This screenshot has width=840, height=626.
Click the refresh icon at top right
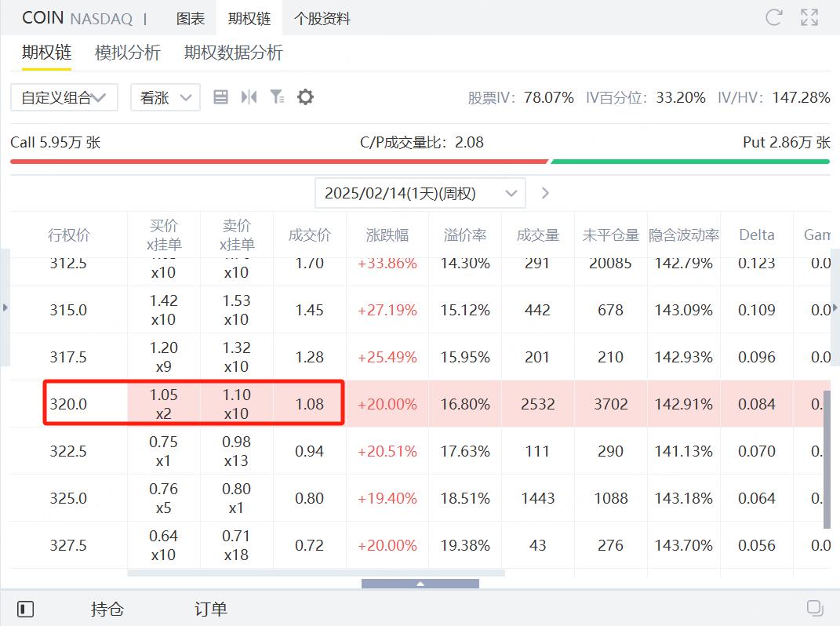773,18
